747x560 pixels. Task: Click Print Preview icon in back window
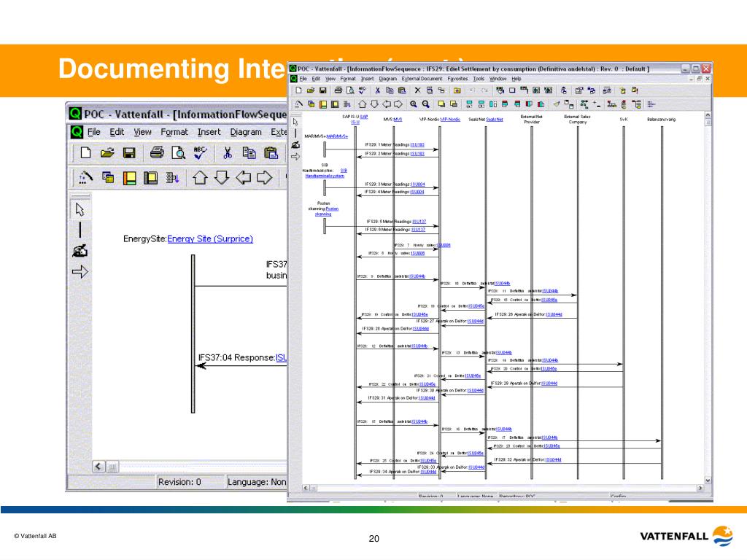point(178,152)
